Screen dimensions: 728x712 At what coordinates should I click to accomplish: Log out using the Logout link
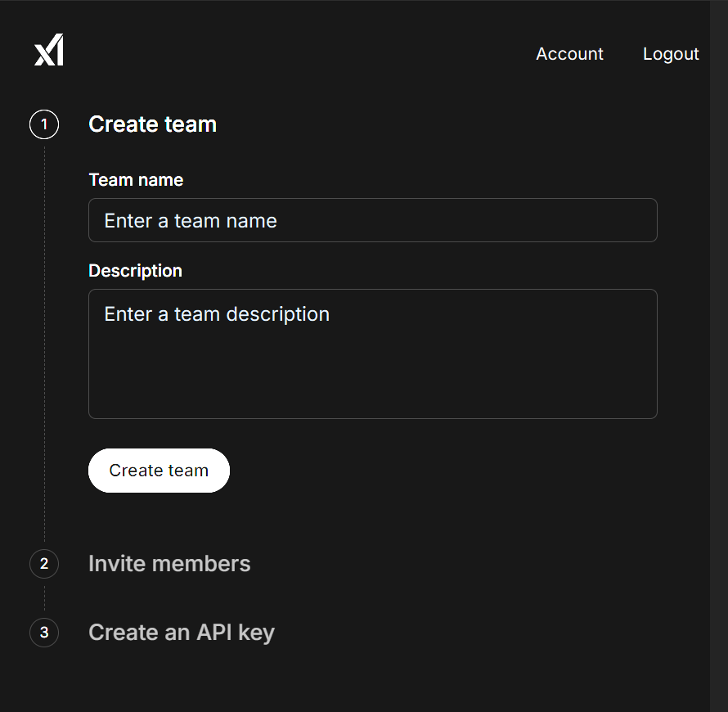[x=671, y=54]
